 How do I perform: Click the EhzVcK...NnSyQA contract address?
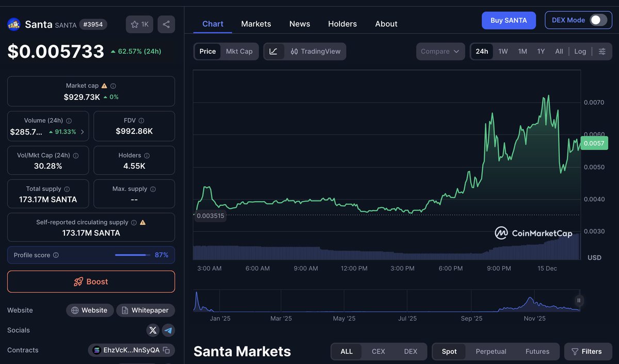pyautogui.click(x=131, y=350)
